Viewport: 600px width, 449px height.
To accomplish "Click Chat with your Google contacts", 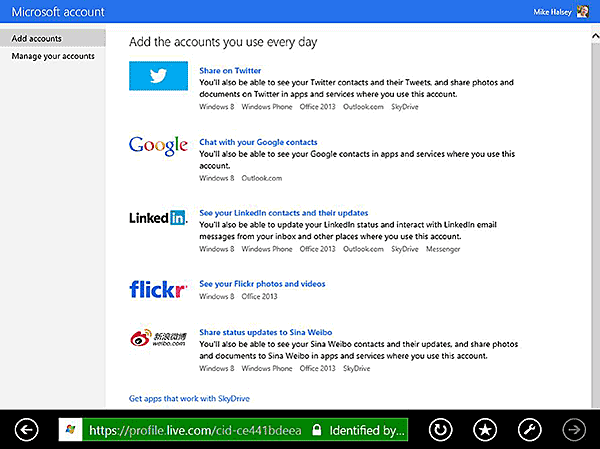I will pyautogui.click(x=260, y=142).
